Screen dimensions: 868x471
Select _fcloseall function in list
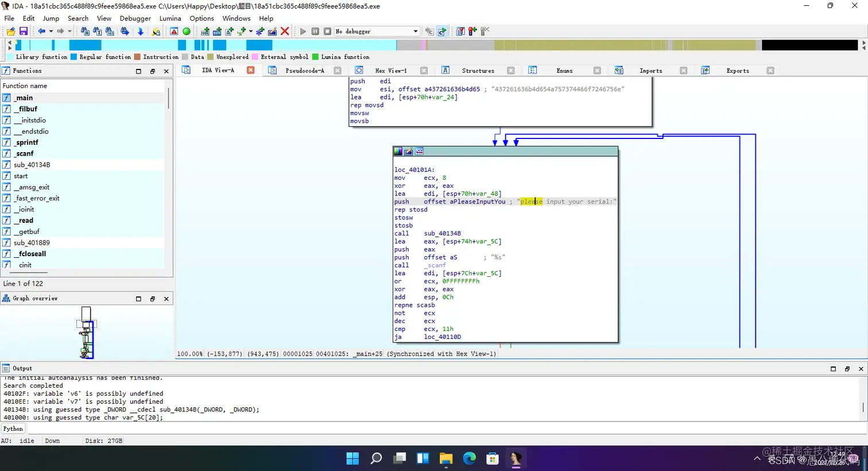point(83,254)
